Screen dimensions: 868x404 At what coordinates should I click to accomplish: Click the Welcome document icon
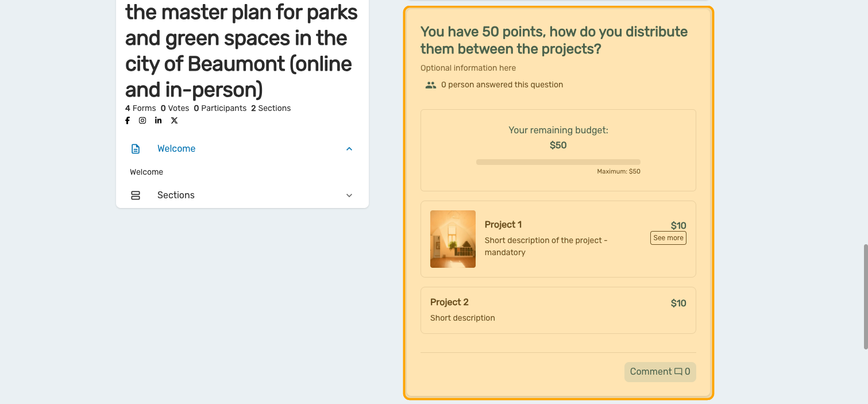[x=136, y=149]
